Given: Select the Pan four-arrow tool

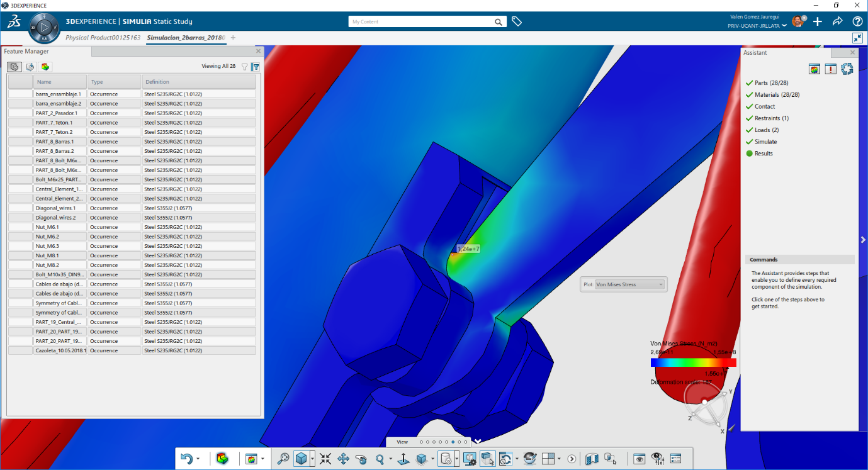Looking at the screenshot, I should [x=343, y=459].
